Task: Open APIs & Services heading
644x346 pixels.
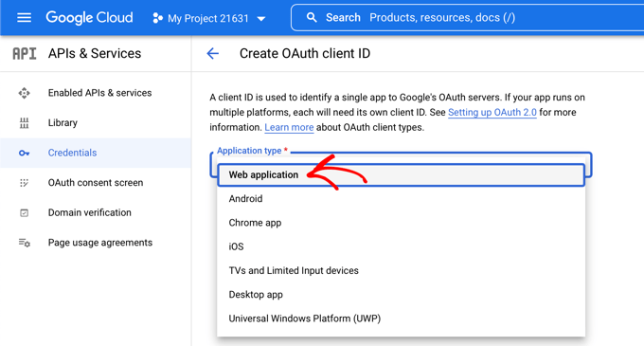Action: (x=95, y=53)
